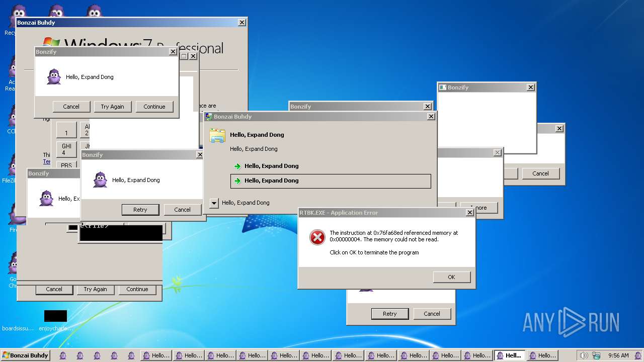
Task: Close the uppermost Bonzify dialog
Action: pos(173,52)
